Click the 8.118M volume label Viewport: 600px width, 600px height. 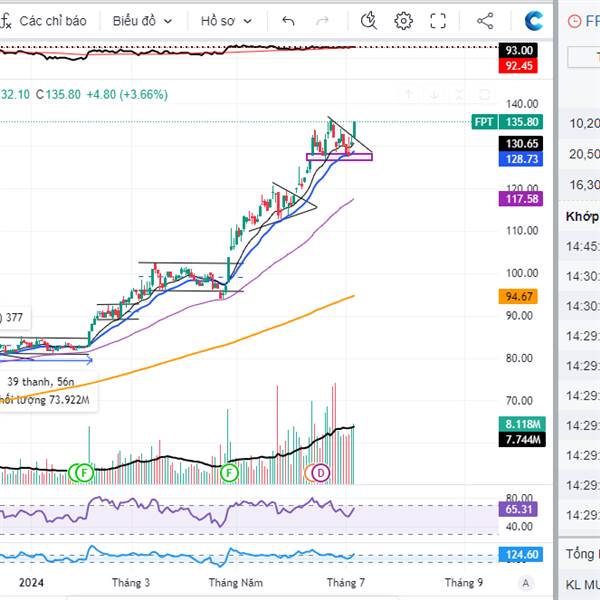coord(522,424)
